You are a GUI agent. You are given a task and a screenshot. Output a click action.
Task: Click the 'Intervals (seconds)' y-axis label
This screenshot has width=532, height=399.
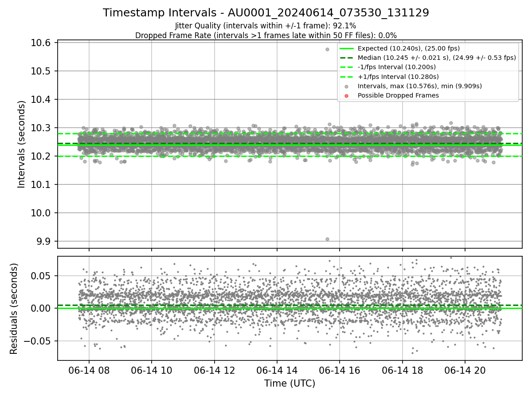pos(22,144)
